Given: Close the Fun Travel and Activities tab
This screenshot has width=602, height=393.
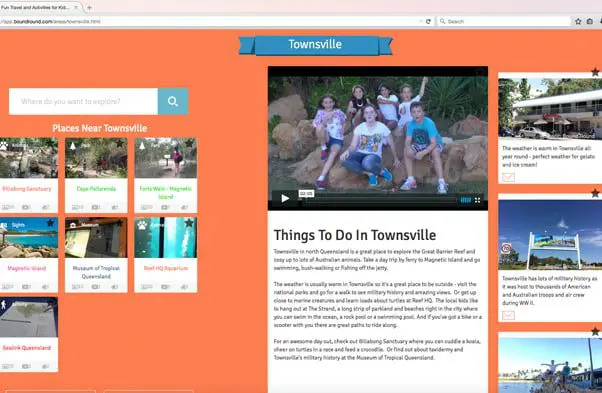Looking at the screenshot, I should (76, 7).
